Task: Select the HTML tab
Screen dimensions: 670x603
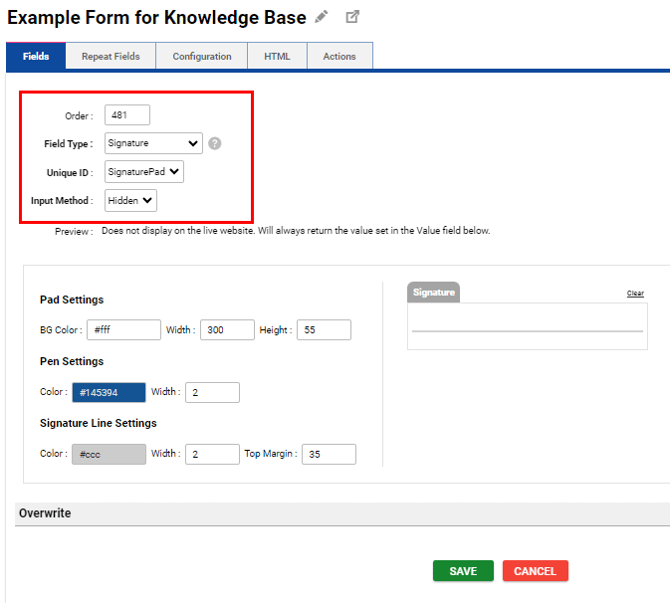Action: pos(277,57)
